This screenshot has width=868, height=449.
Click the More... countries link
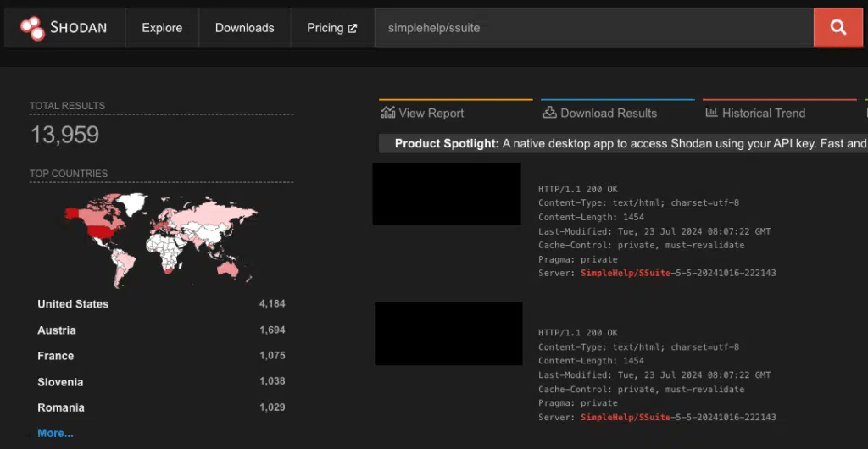[55, 434]
